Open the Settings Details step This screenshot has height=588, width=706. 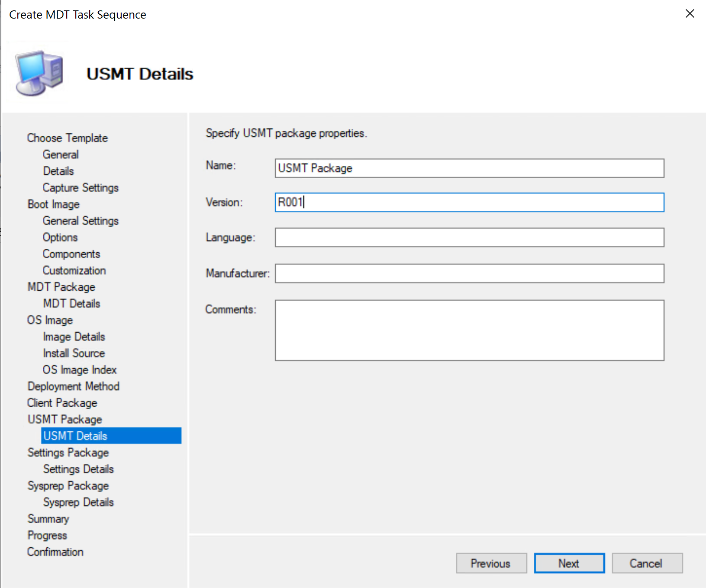[x=78, y=469]
